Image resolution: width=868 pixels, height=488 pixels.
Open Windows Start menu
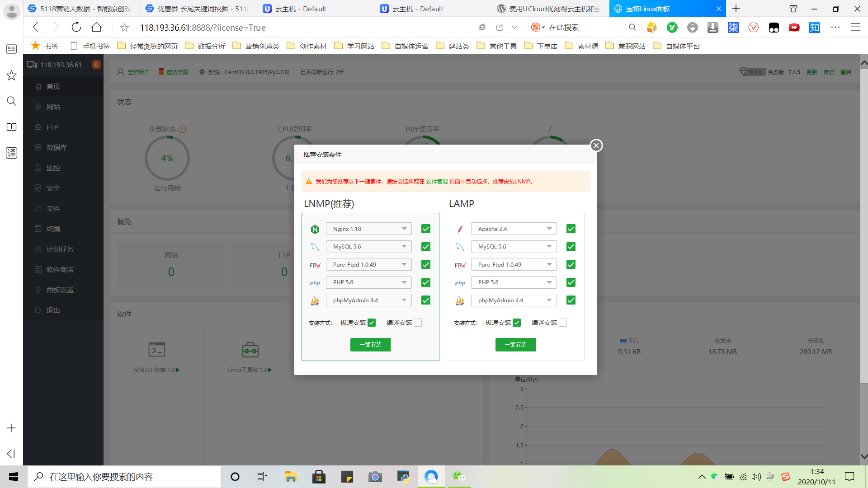pos(14,477)
